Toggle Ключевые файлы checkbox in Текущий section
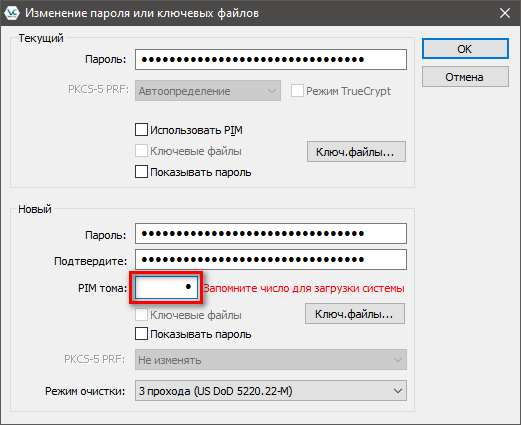This screenshot has height=425, width=521. click(x=141, y=151)
